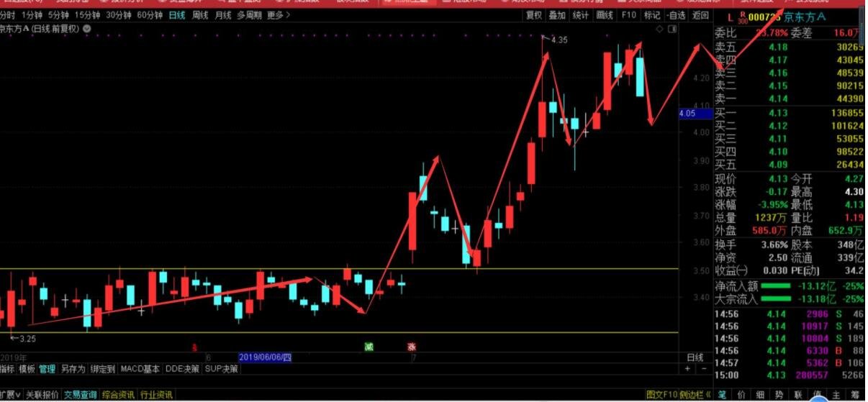Open the 指标 indicator tab
This screenshot has height=402, width=868.
click(7, 369)
